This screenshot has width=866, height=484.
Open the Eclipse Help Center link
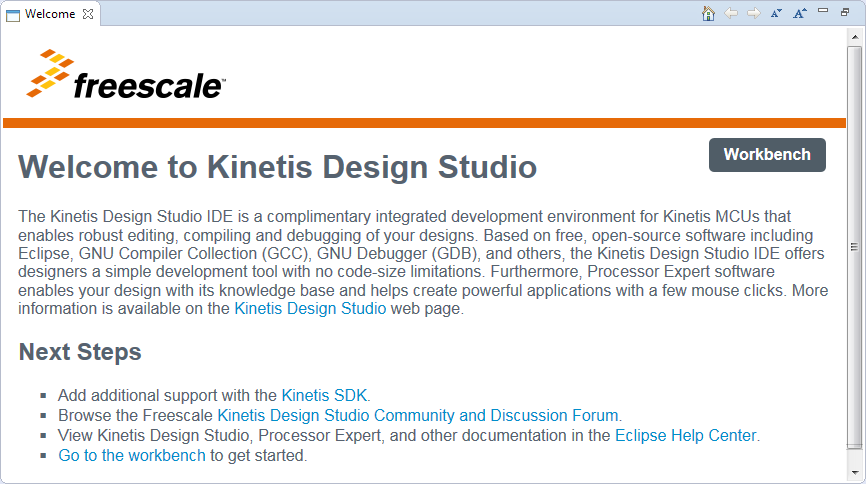click(685, 435)
